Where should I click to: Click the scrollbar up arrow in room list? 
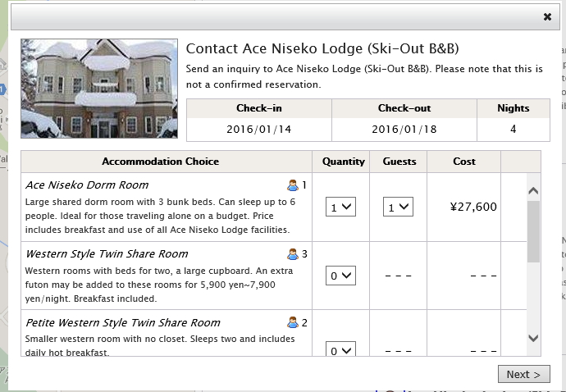[533, 190]
